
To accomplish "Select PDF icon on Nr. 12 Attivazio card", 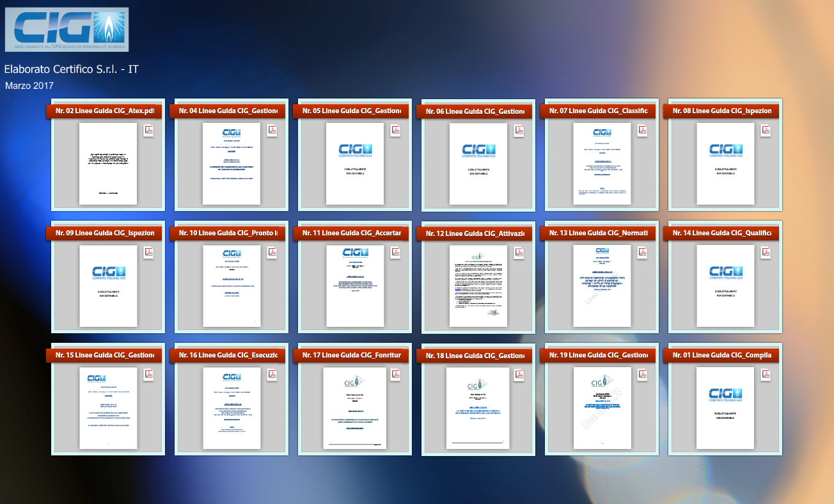I will click(519, 253).
